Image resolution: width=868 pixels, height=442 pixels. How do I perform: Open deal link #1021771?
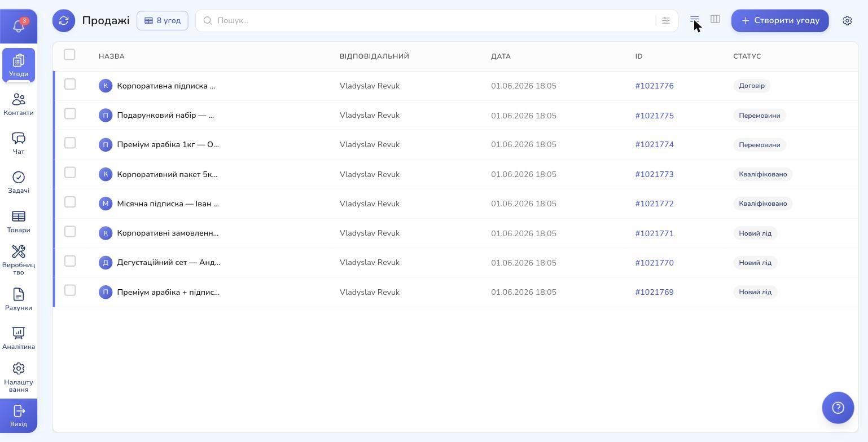(x=655, y=233)
